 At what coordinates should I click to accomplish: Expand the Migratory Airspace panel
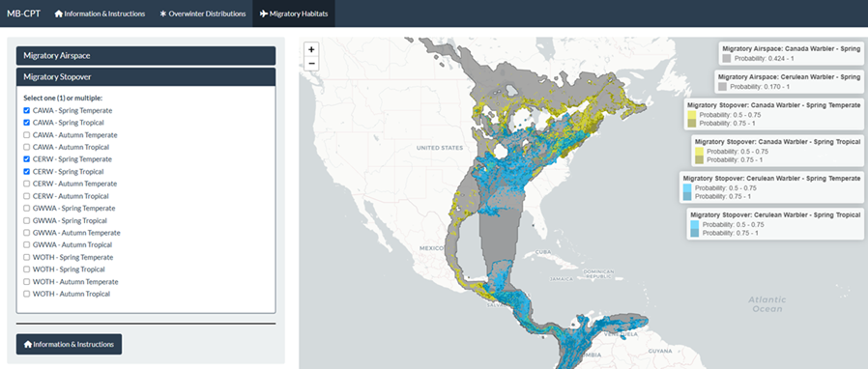tap(146, 55)
